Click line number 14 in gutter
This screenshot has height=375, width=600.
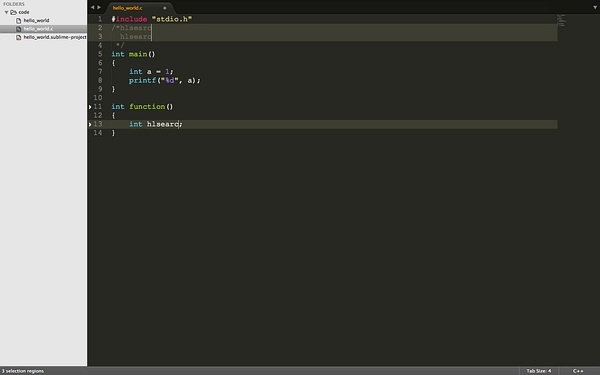(98, 133)
